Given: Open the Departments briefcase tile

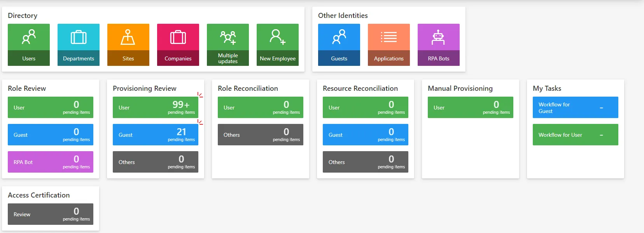Looking at the screenshot, I should (x=79, y=45).
